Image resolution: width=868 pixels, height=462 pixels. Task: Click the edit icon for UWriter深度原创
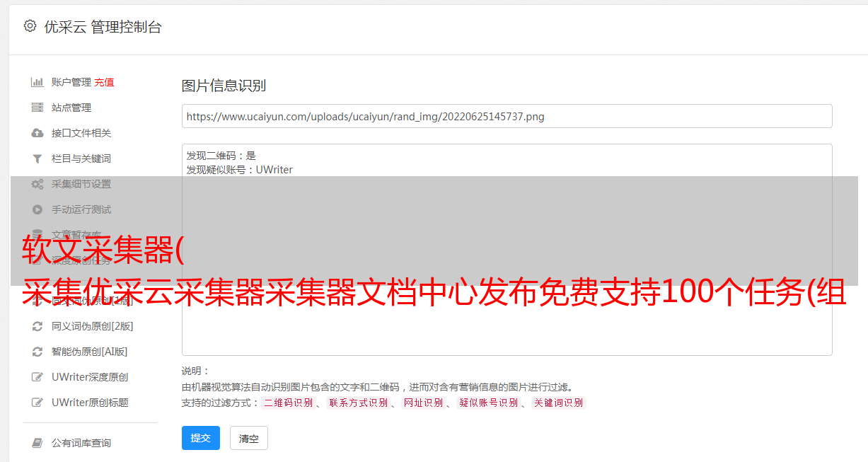(x=37, y=377)
